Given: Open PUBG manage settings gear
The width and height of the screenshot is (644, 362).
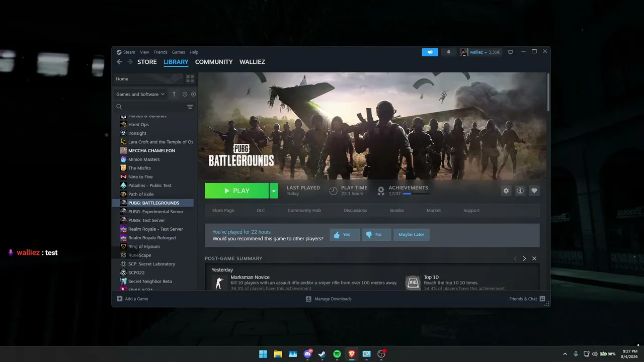Looking at the screenshot, I should pyautogui.click(x=506, y=191).
